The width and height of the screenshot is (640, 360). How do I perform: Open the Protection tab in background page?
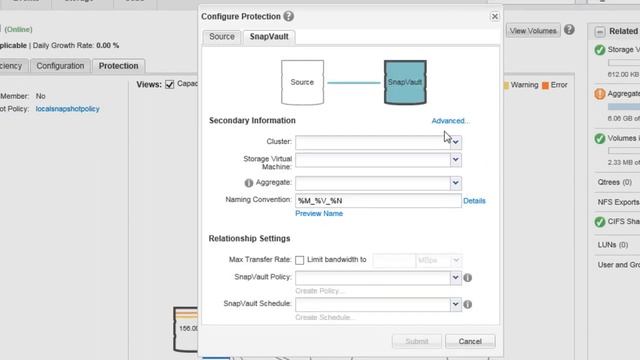pos(118,66)
